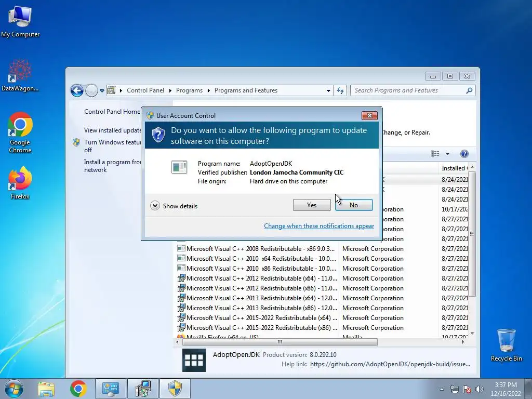The image size is (532, 399).
Task: Open My Computer desktop icon
Action: point(20,22)
